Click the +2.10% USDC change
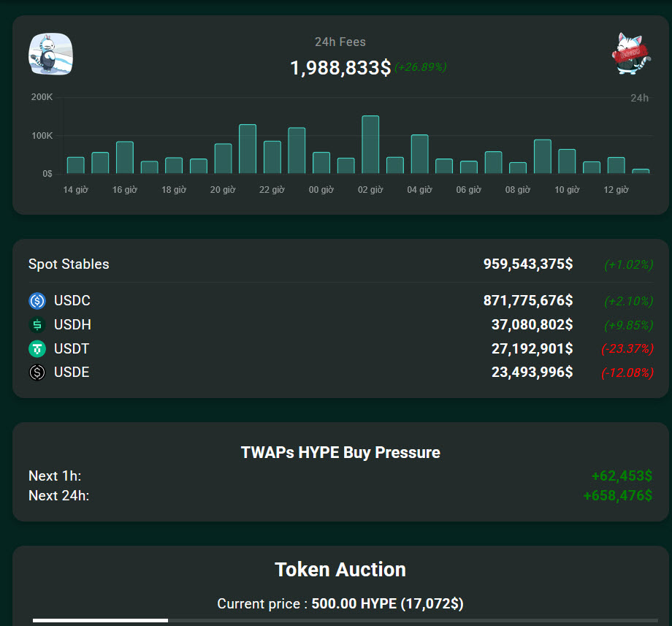The width and height of the screenshot is (672, 626). (x=629, y=302)
